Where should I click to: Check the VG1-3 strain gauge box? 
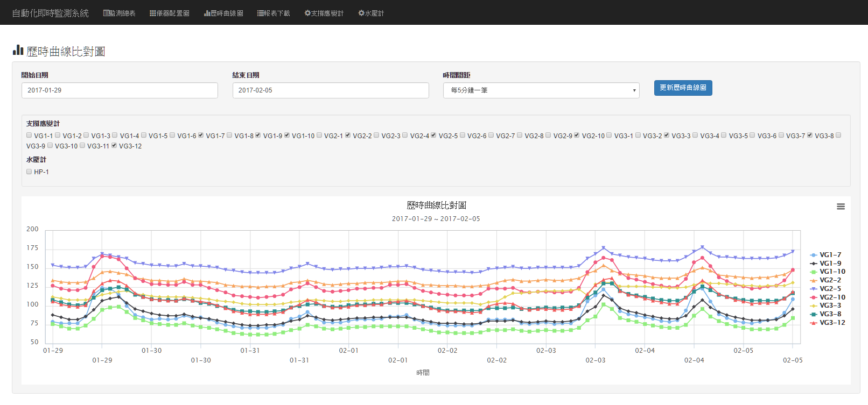click(86, 136)
